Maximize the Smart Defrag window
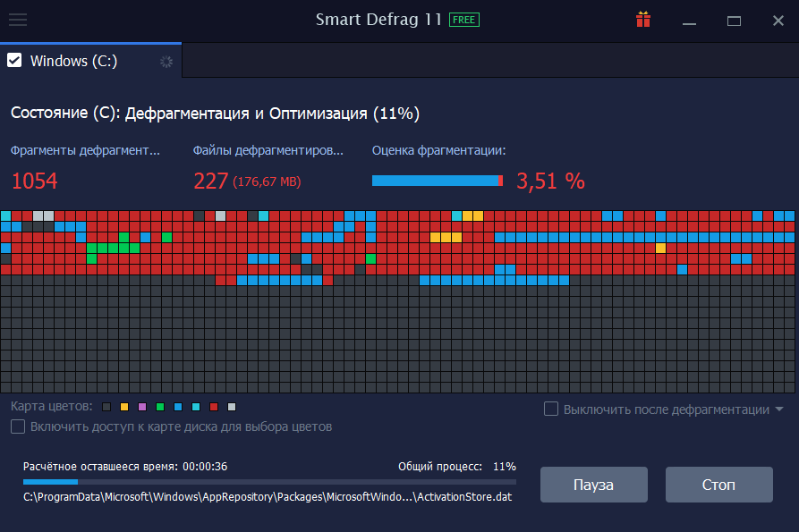The width and height of the screenshot is (799, 532). click(x=734, y=21)
